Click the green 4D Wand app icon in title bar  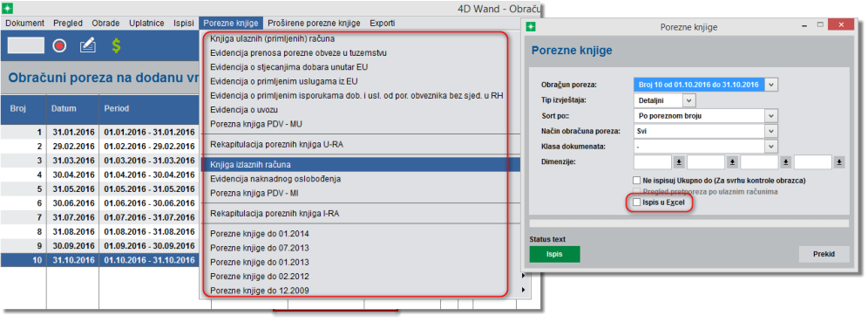tap(7, 9)
